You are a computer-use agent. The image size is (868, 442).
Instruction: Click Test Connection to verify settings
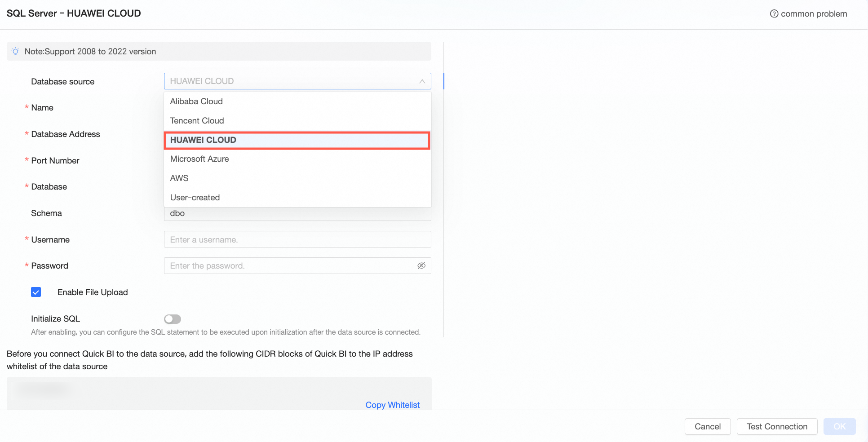[x=777, y=426]
